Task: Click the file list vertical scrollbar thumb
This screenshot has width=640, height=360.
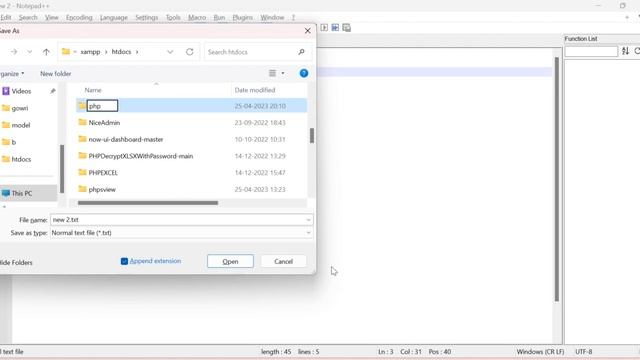Action: 312,136
